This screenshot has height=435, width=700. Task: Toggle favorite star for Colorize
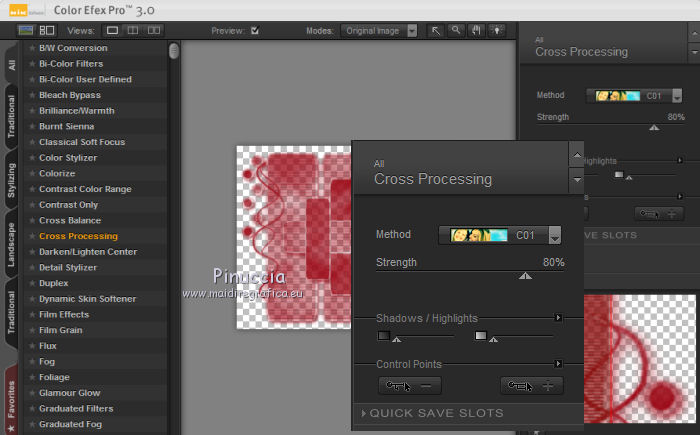(32, 173)
